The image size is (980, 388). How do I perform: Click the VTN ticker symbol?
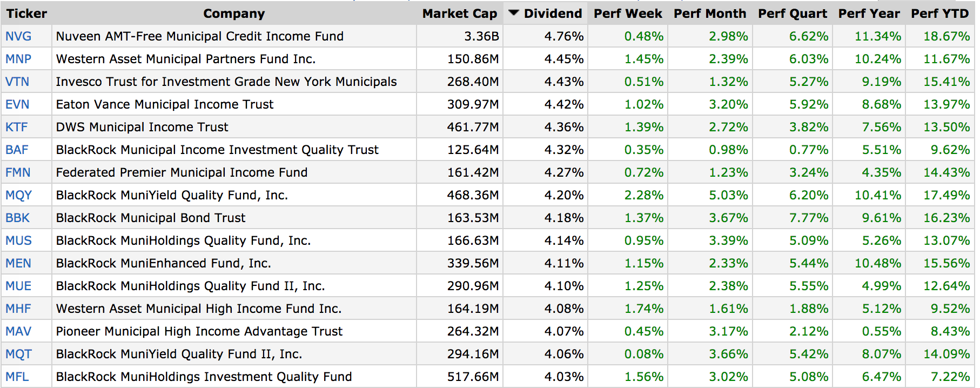(x=17, y=82)
